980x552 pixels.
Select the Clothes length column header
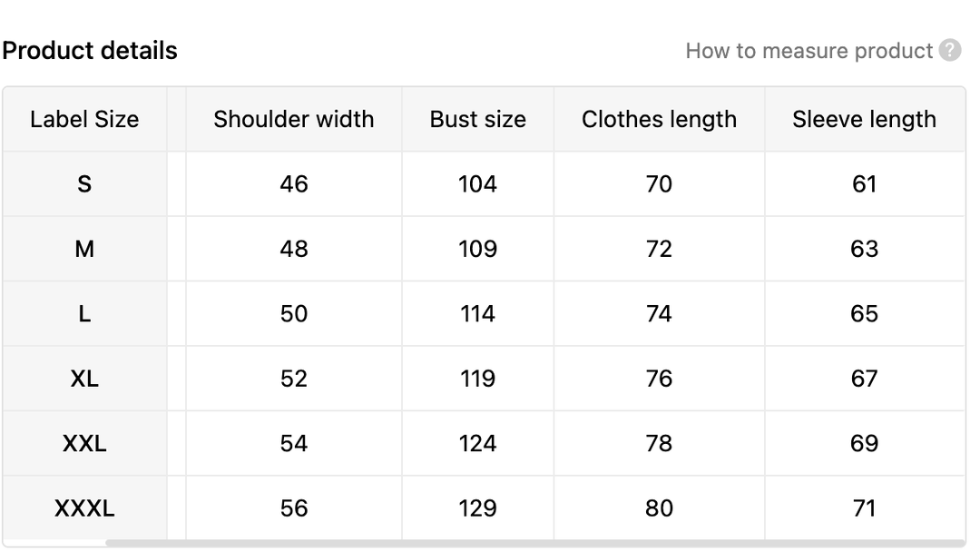coord(659,119)
